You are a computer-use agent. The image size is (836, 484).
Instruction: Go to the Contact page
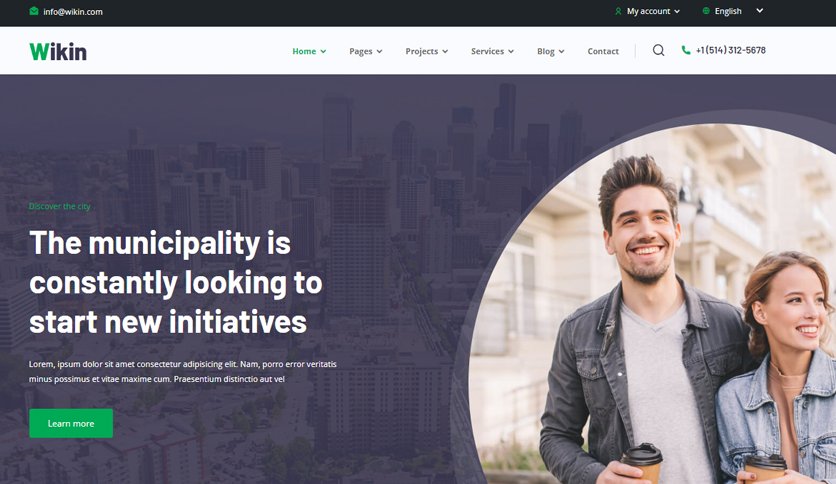(x=603, y=51)
